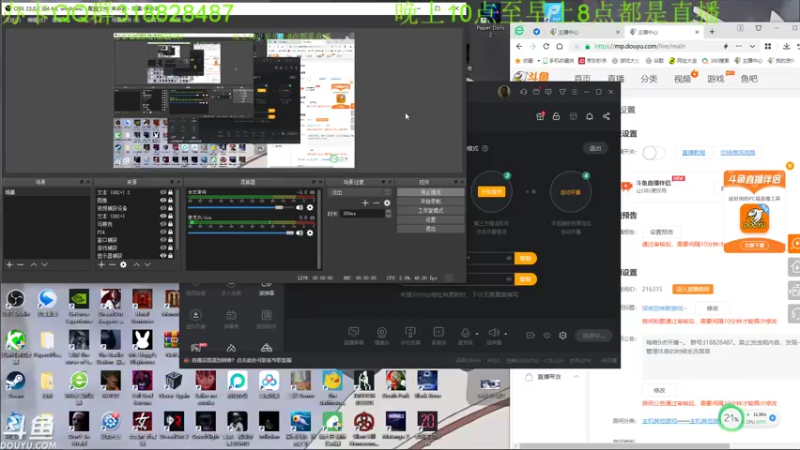Screen dimensions: 800x450
Task: Toggle lock of 显示器捕获 source
Action: click(x=170, y=256)
